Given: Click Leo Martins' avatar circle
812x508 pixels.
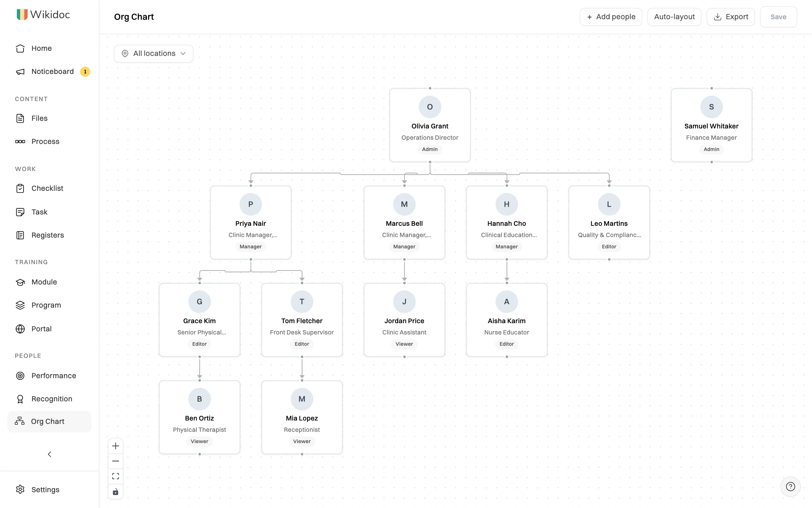Looking at the screenshot, I should [609, 204].
